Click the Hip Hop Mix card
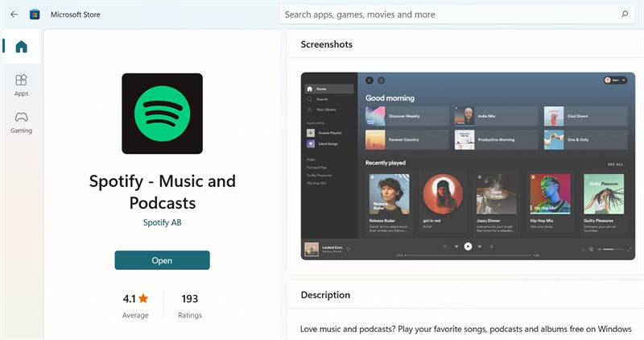 pyautogui.click(x=550, y=202)
